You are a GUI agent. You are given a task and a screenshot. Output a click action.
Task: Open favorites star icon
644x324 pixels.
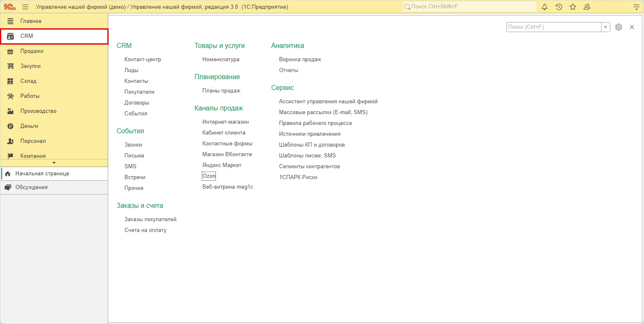(x=573, y=7)
